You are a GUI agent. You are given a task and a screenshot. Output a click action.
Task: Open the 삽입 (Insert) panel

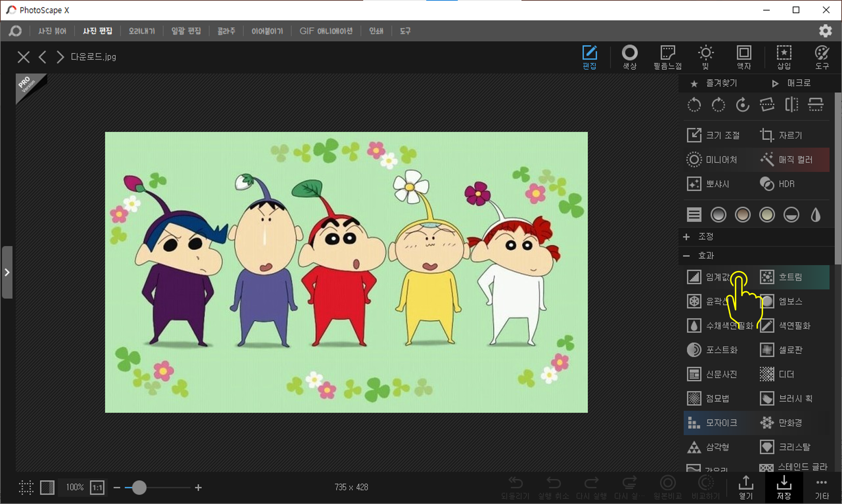click(784, 57)
